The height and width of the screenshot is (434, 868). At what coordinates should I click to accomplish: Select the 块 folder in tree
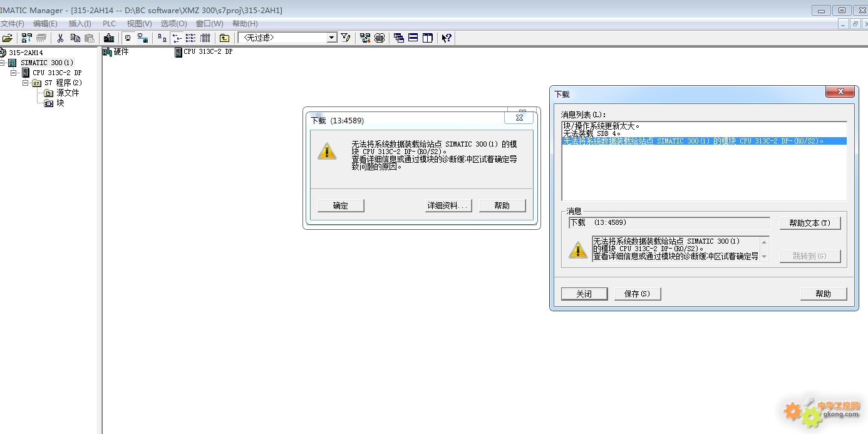[x=60, y=103]
